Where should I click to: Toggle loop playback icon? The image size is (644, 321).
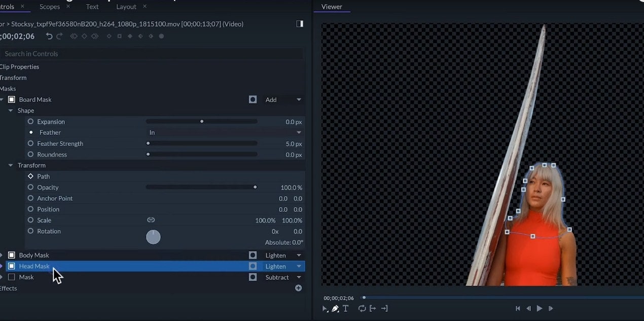tap(362, 308)
